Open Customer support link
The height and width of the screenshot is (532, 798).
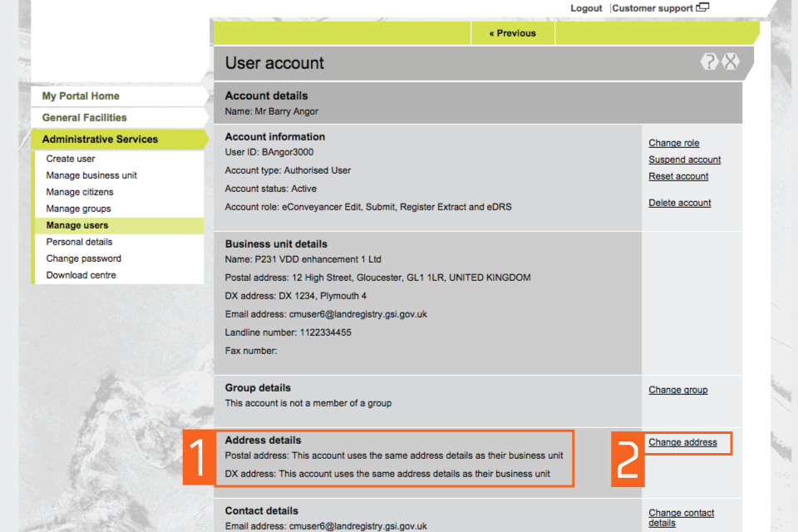click(x=653, y=8)
